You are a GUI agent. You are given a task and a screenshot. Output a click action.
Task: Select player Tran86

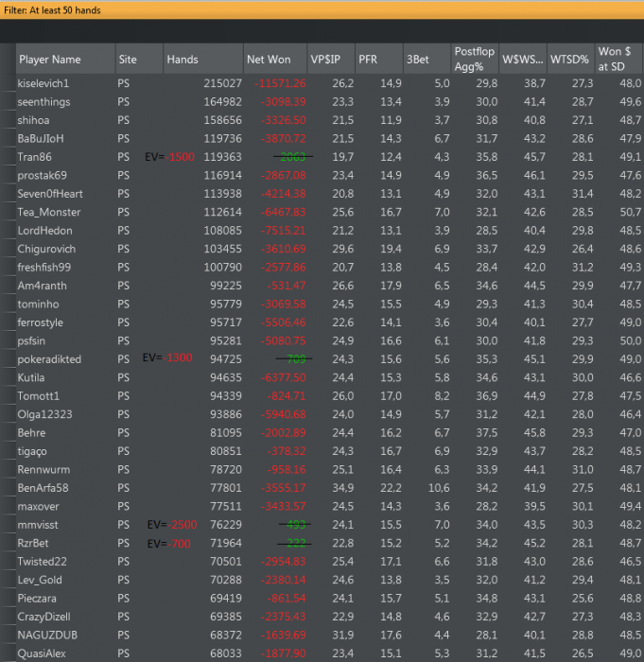point(34,157)
